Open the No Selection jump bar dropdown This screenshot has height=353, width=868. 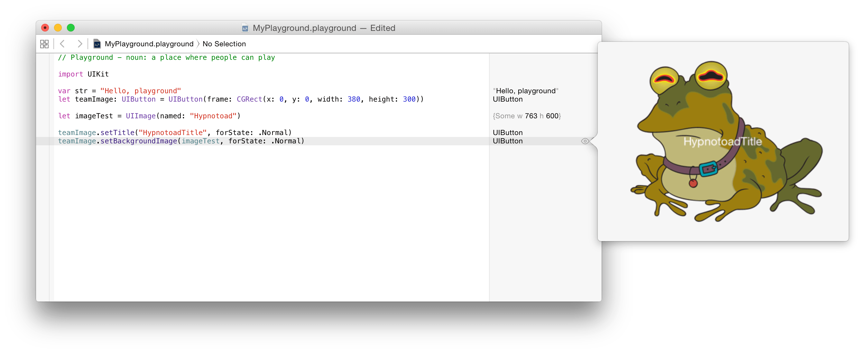[224, 44]
